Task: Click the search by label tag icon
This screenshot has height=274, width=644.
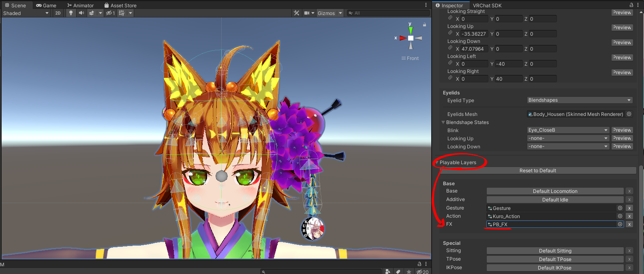Action: point(398,272)
